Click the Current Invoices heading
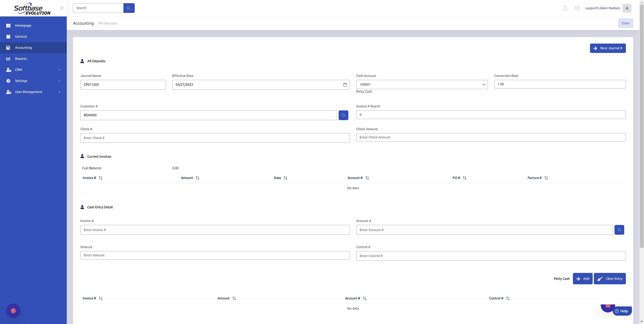Viewport: 644px width, 324px height. click(x=99, y=157)
